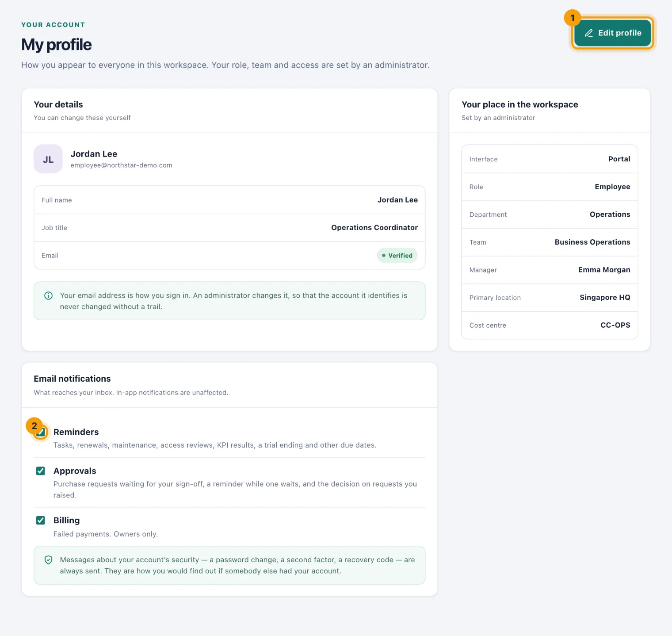Image resolution: width=672 pixels, height=636 pixels.
Task: Select the manager name Emma Morgan
Action: pos(604,270)
